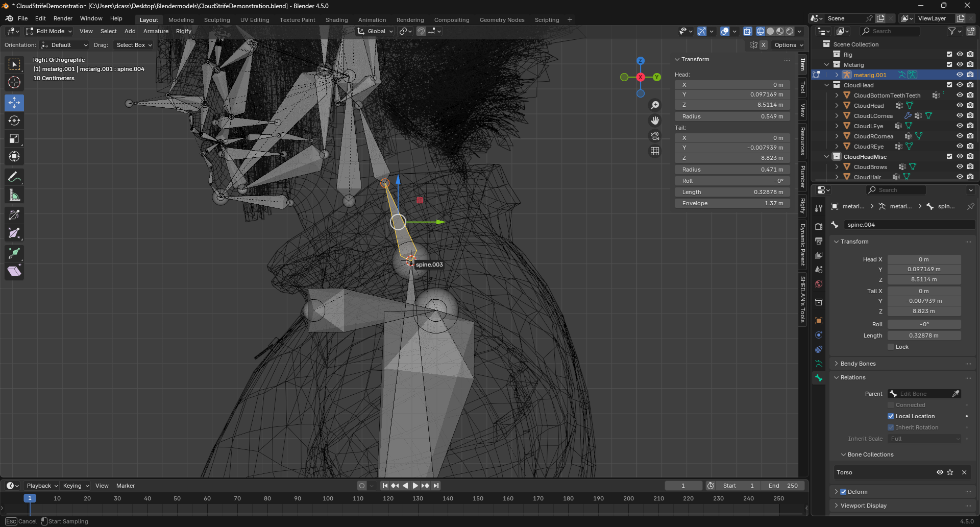Click the Zoom viewport icon
The height and width of the screenshot is (527, 980).
655,105
